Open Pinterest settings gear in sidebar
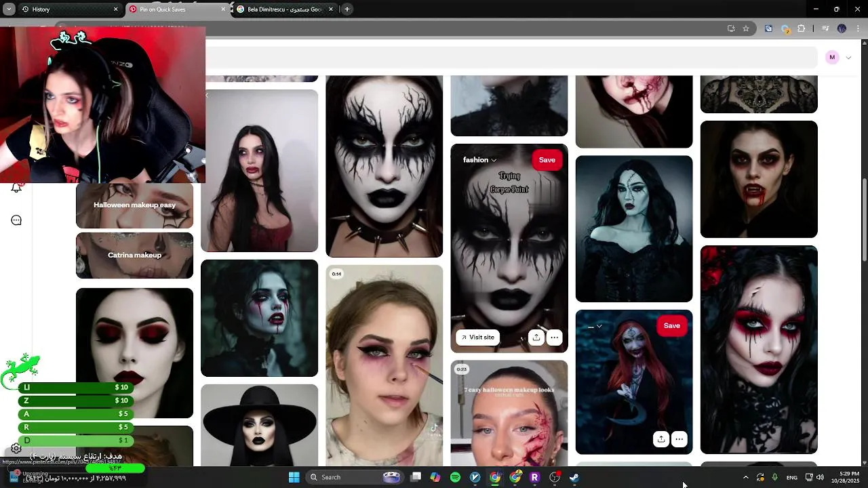Image resolution: width=868 pixels, height=488 pixels. 16,449
